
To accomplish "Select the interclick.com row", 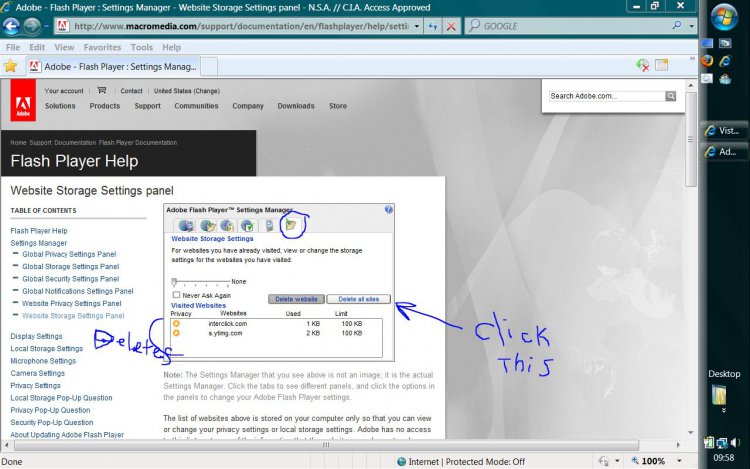I will tap(276, 324).
